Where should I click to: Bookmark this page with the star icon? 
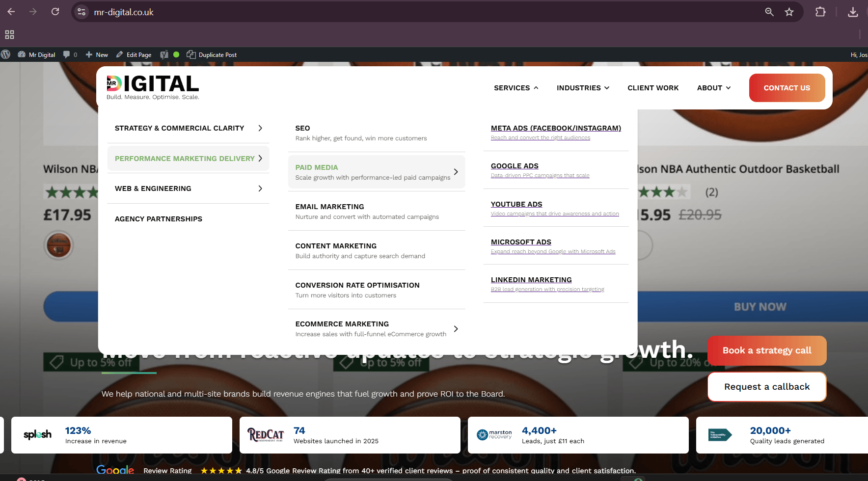(789, 12)
